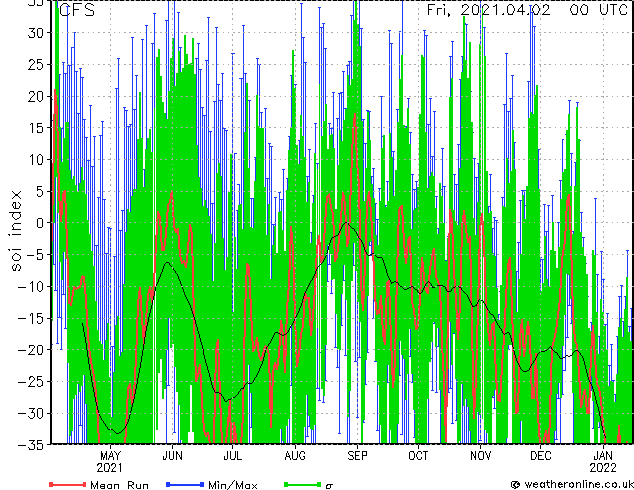Click the AUG month label
This screenshot has width=634, height=490.
coord(295,456)
